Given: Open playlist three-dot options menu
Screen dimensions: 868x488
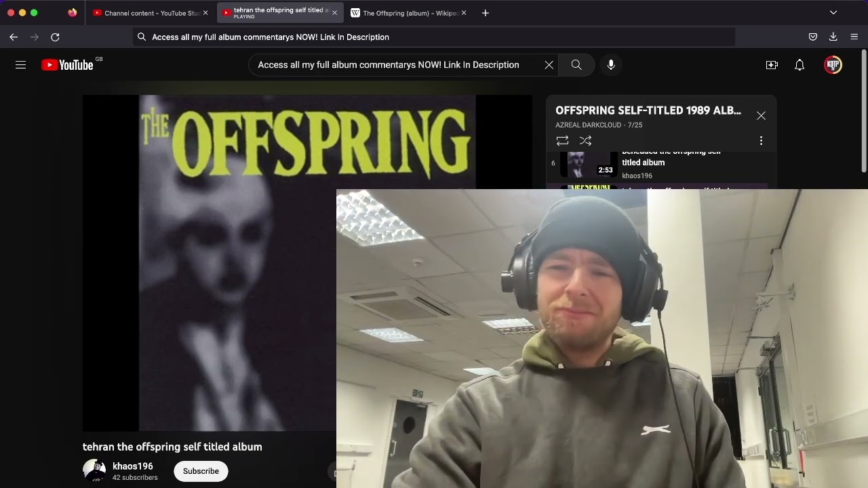Looking at the screenshot, I should pos(761,141).
